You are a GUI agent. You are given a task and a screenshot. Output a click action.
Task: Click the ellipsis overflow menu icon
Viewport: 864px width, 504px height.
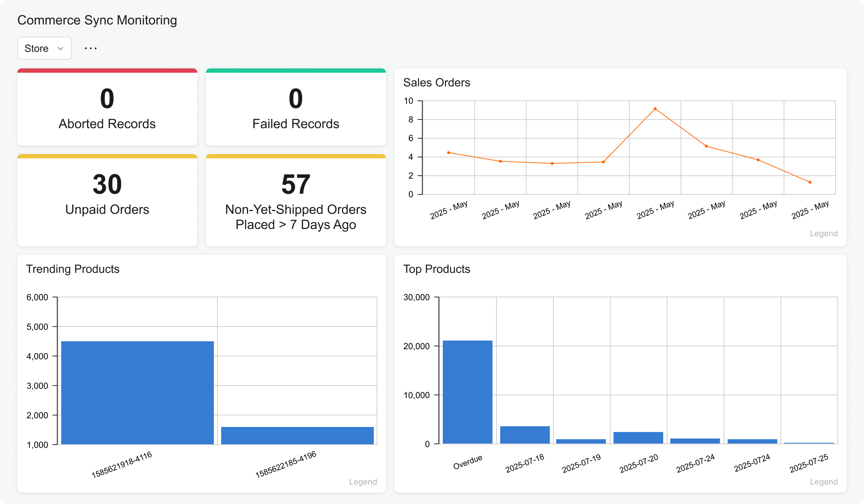tap(91, 48)
